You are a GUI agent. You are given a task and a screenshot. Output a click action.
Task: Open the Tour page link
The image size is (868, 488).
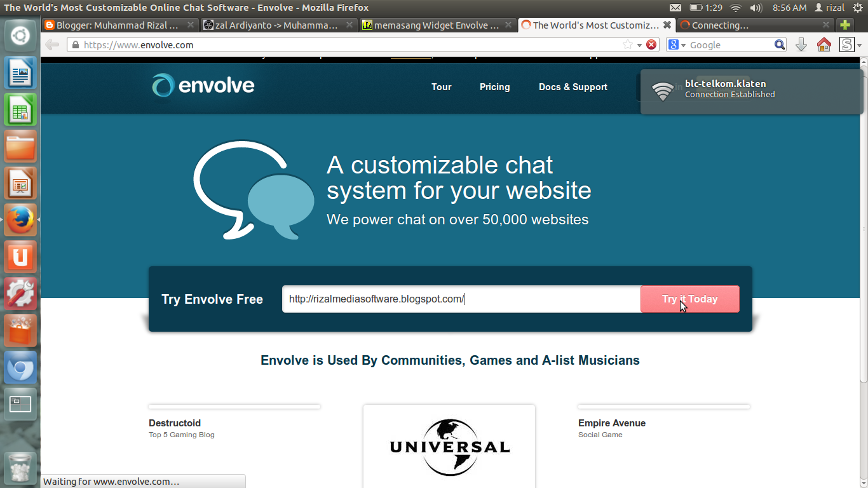(x=441, y=87)
